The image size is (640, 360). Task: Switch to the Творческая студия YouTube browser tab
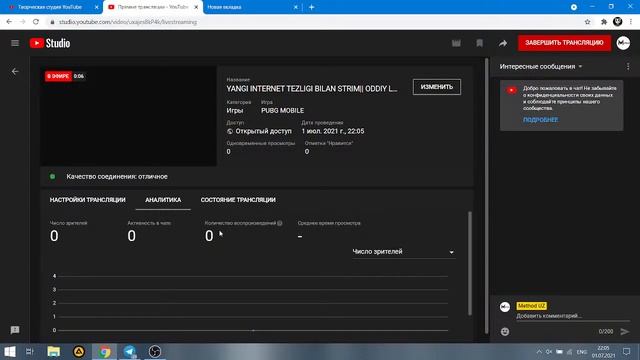click(51, 7)
